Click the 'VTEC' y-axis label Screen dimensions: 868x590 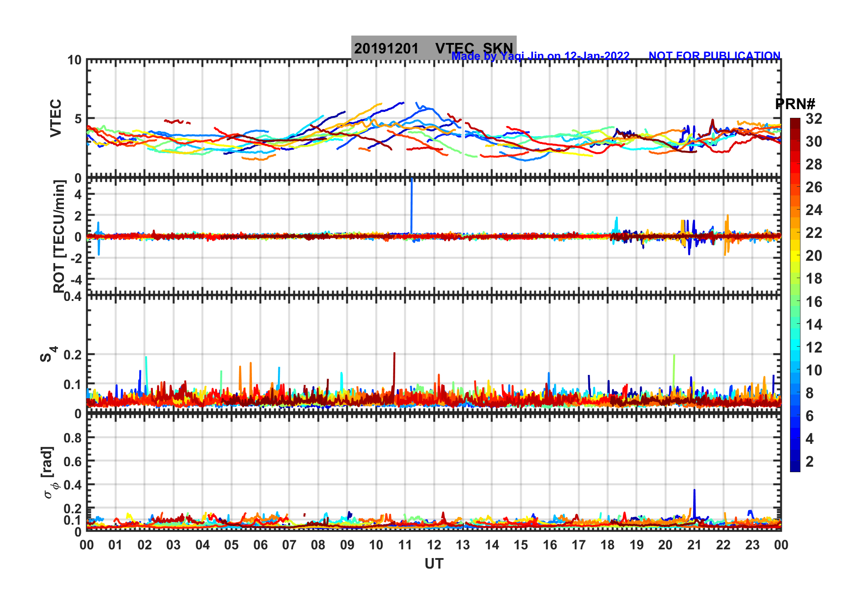pyautogui.click(x=55, y=118)
